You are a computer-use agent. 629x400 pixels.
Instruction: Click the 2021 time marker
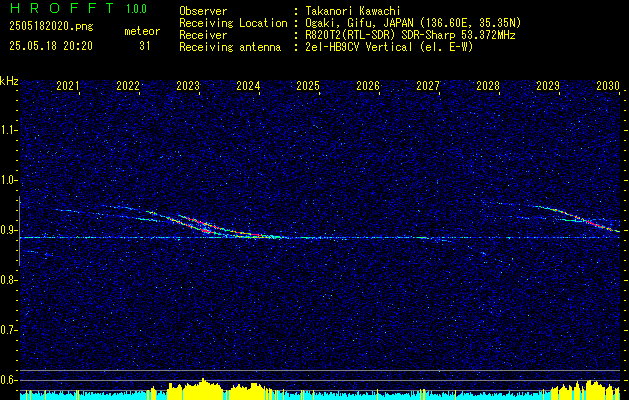[x=68, y=86]
